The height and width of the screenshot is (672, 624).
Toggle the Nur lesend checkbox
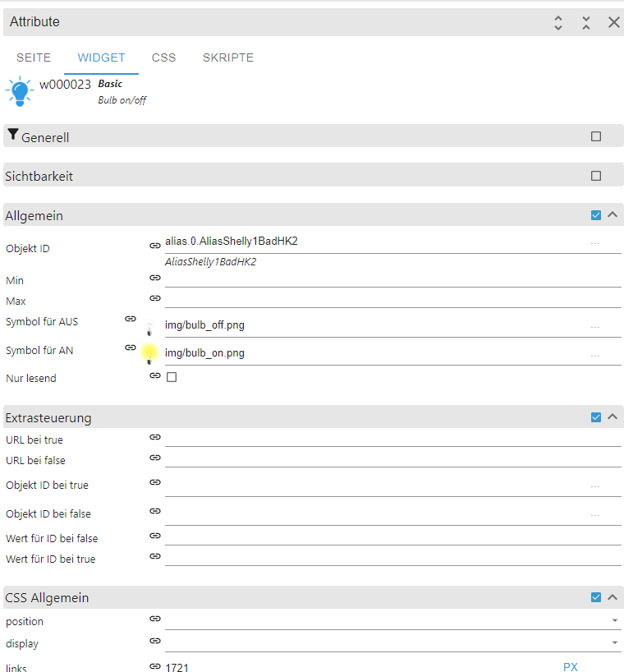[x=172, y=377]
